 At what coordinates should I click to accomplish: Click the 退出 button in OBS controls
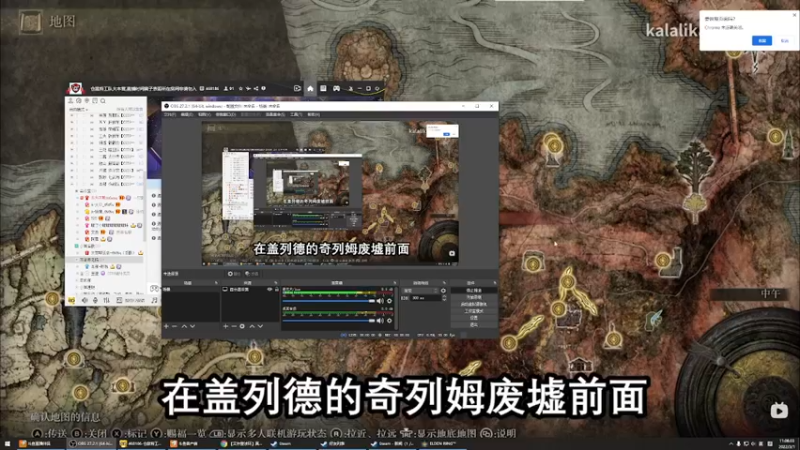pos(473,324)
